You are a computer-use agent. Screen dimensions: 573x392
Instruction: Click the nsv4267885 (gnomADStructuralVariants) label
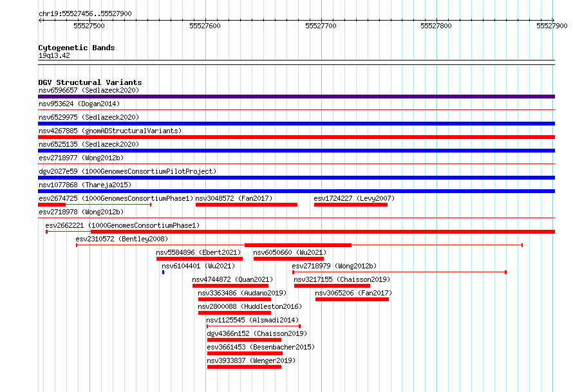tap(110, 131)
